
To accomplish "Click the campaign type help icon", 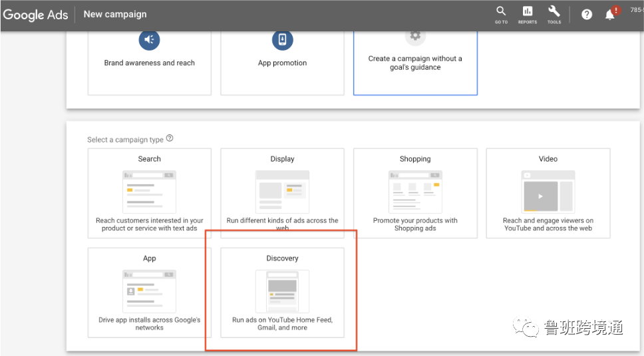I will 170,138.
